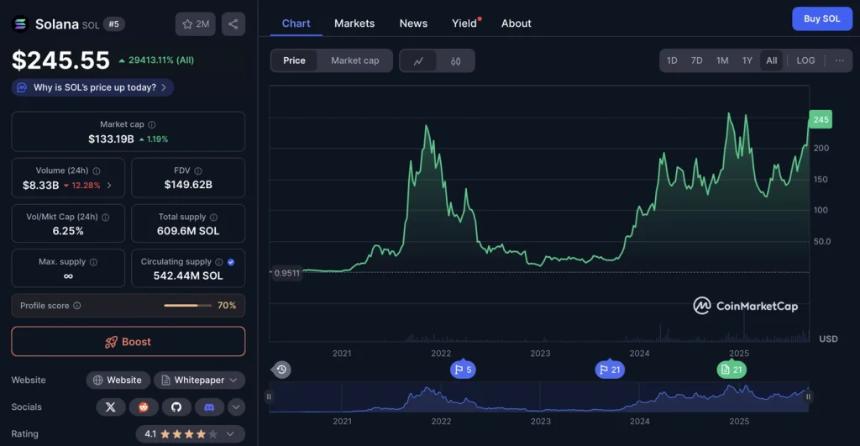
Task: Click the 2022 timeline event marker
Action: [462, 370]
